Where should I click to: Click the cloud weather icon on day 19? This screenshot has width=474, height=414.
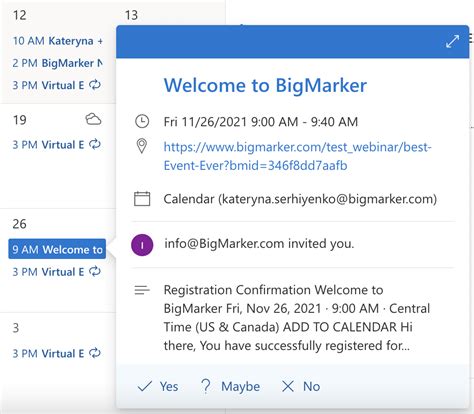tap(93, 119)
